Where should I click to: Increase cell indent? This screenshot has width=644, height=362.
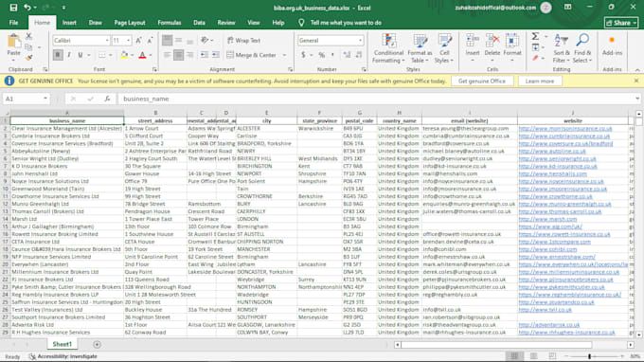coord(215,55)
